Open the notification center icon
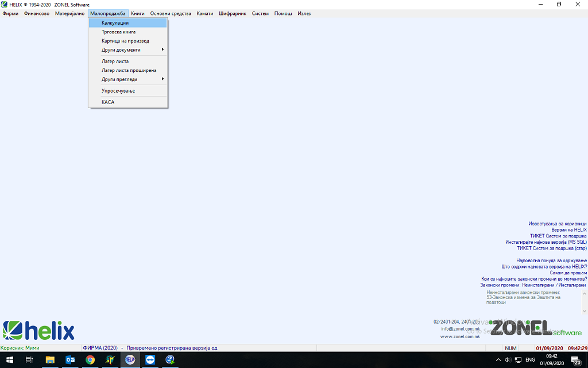 575,360
